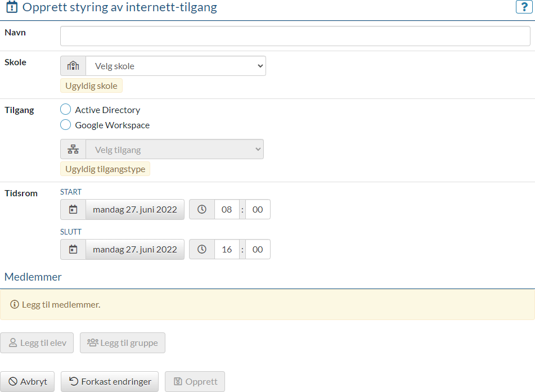
Task: Focus the Navn text field
Action: pyautogui.click(x=295, y=36)
